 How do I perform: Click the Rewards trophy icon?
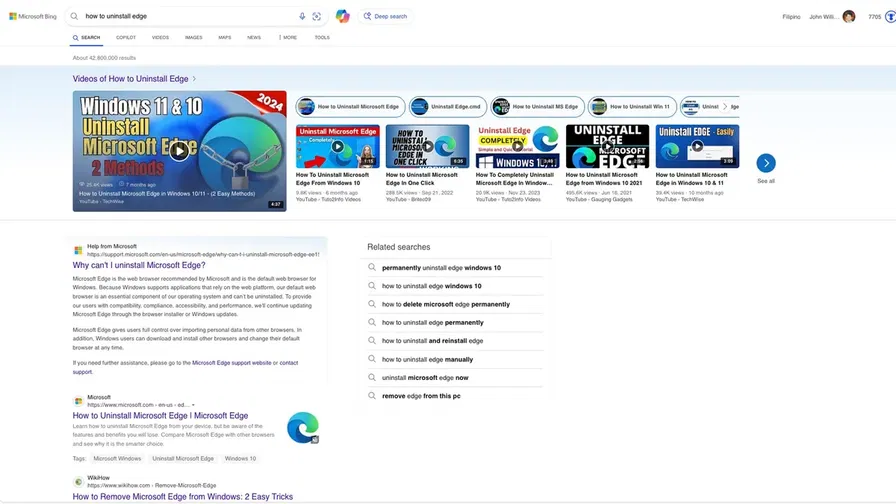[x=889, y=16]
